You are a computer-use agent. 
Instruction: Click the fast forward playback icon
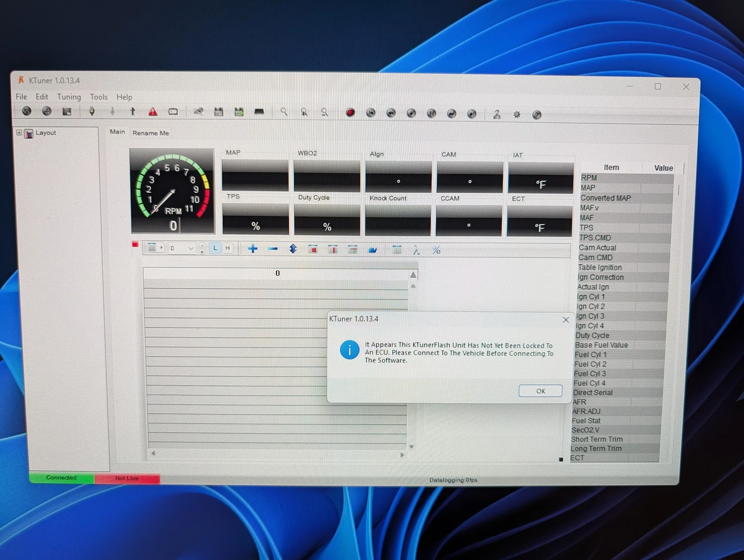coord(451,114)
